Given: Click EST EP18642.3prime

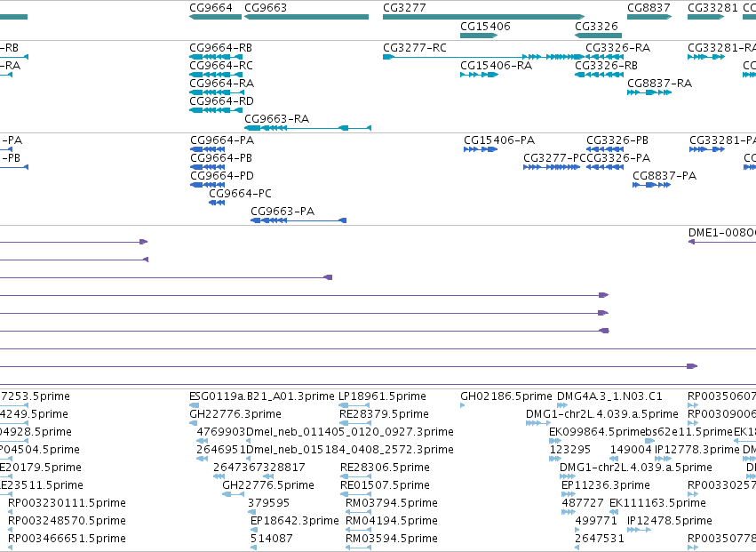Looking at the screenshot, I should tap(295, 521).
